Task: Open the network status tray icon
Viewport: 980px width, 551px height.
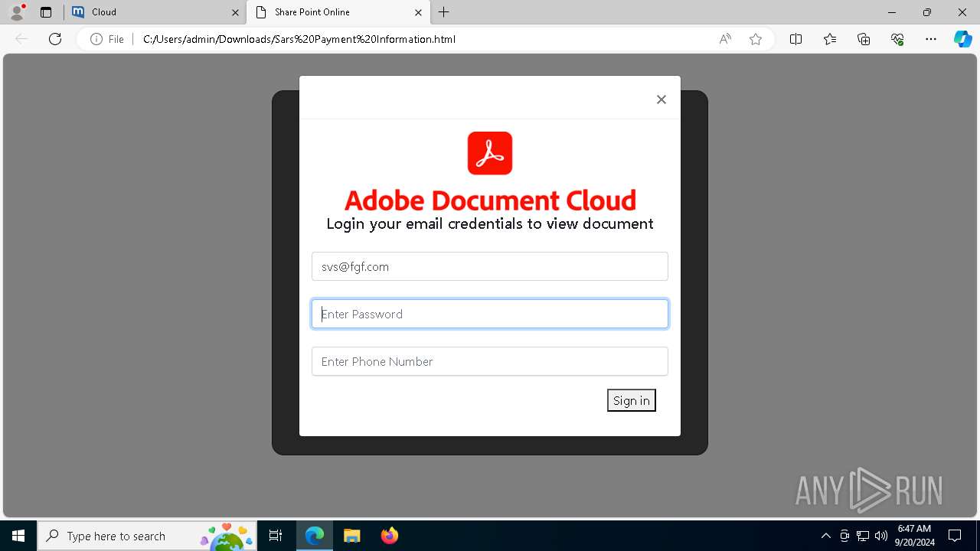Action: [863, 536]
